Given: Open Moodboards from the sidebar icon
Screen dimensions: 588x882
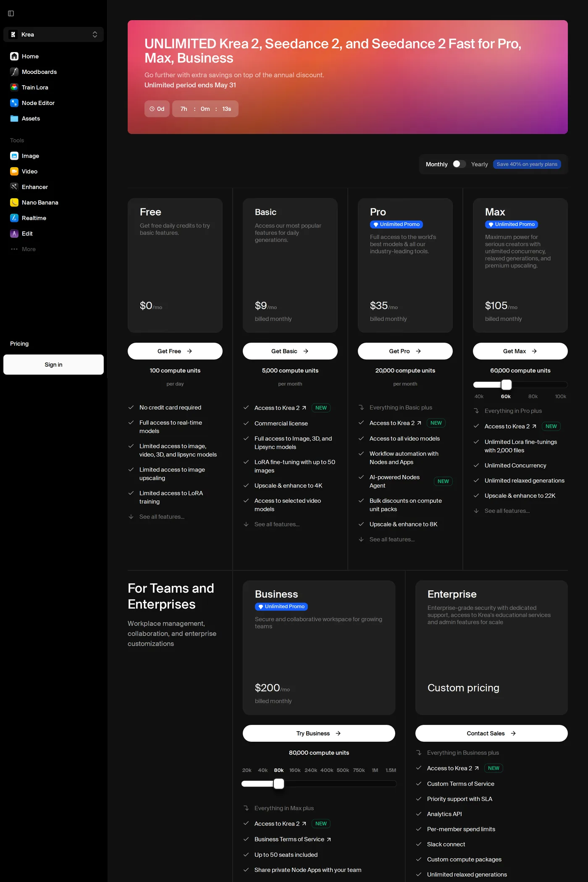Looking at the screenshot, I should [x=14, y=72].
